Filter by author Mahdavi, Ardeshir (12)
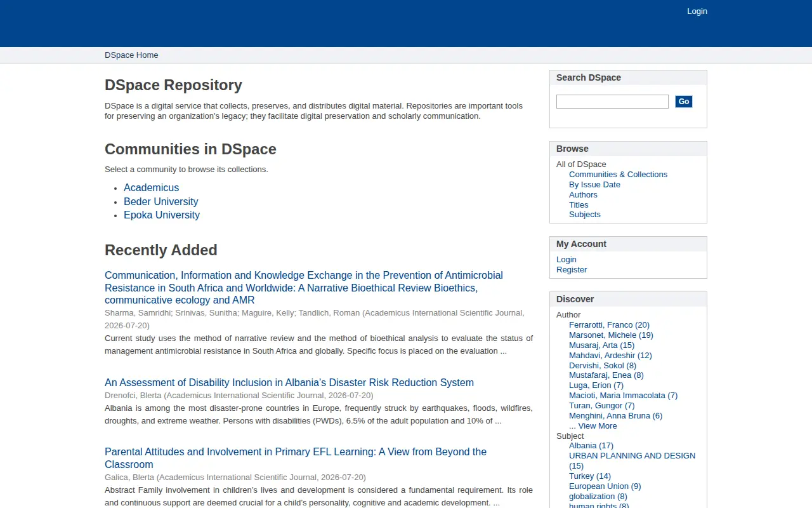Viewport: 812px width, 508px height. coord(610,356)
